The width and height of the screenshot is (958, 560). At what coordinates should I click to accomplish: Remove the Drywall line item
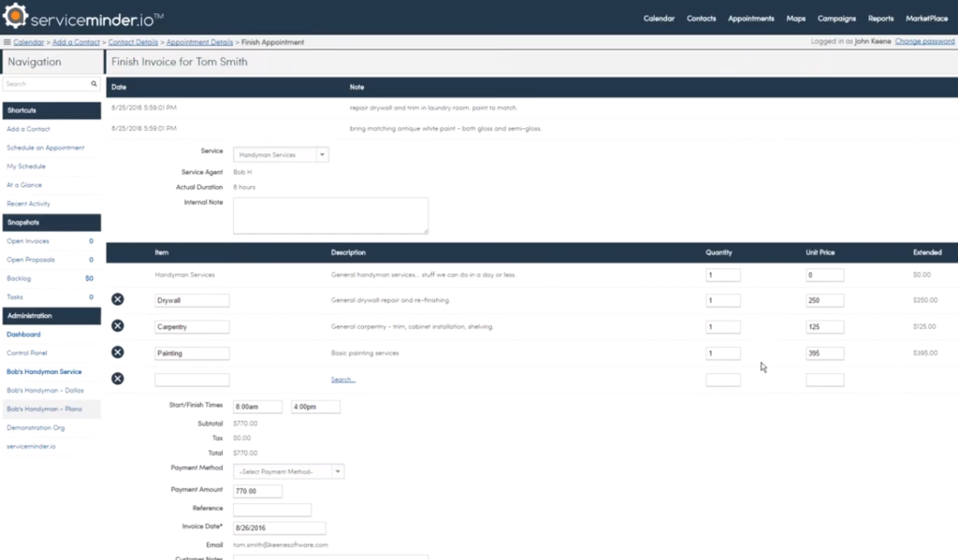(x=118, y=299)
